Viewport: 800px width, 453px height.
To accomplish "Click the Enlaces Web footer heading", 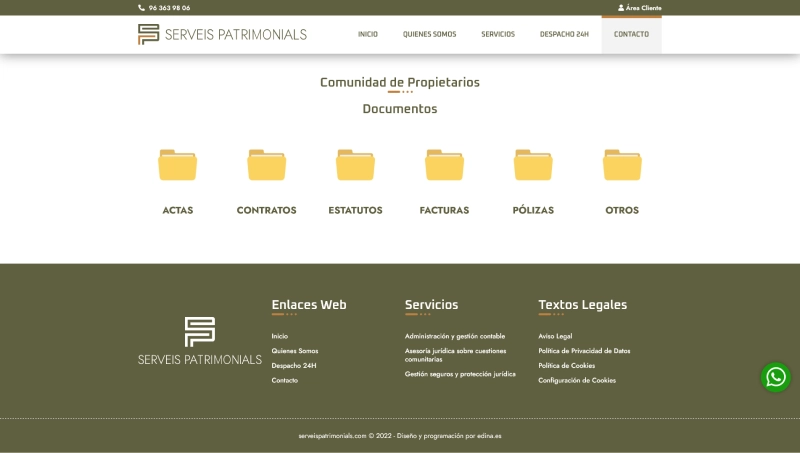I will coord(309,305).
